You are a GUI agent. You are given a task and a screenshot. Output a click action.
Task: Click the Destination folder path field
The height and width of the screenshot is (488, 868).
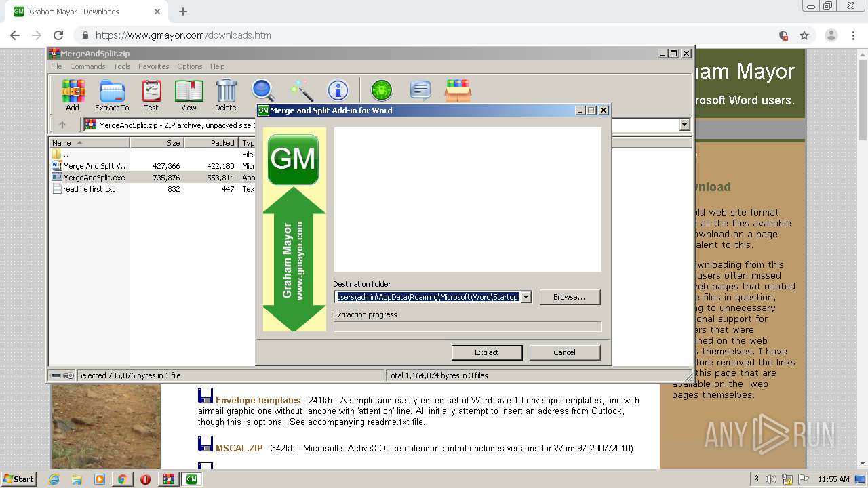click(427, 297)
